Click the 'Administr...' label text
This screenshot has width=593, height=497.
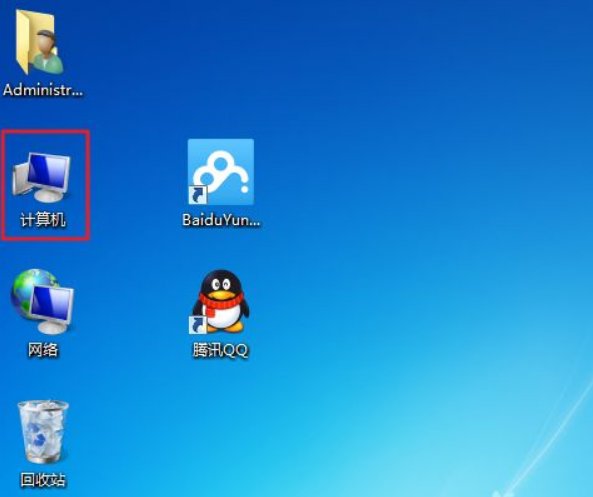click(x=43, y=90)
